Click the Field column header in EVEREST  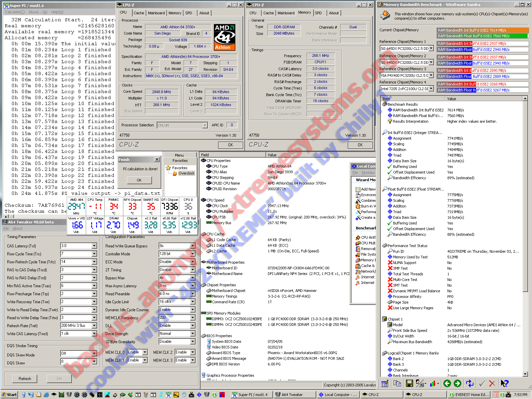tap(233, 155)
